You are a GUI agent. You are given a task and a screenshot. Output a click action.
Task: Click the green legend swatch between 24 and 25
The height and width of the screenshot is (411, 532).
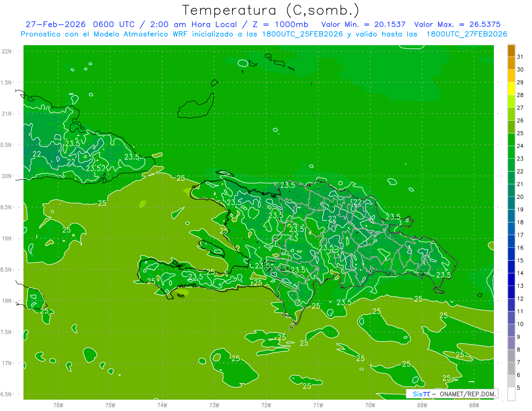pyautogui.click(x=511, y=140)
